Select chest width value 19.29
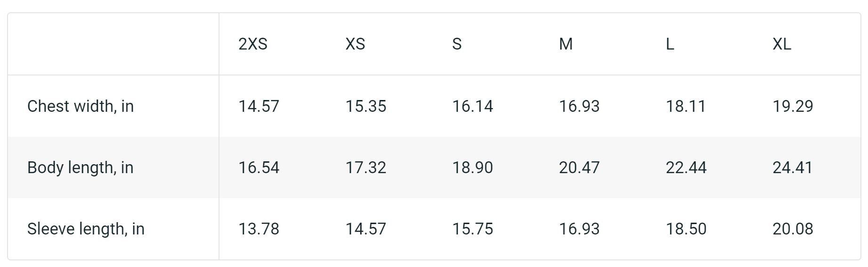The image size is (868, 267). 793,106
